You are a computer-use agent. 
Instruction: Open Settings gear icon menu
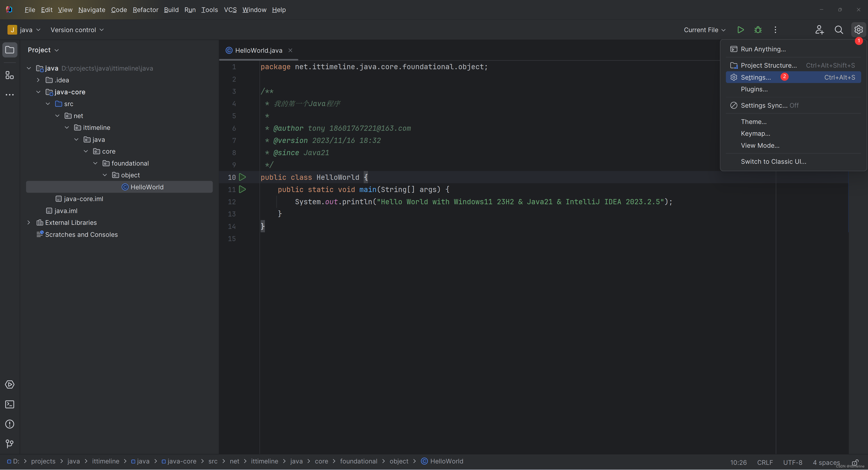tap(858, 30)
